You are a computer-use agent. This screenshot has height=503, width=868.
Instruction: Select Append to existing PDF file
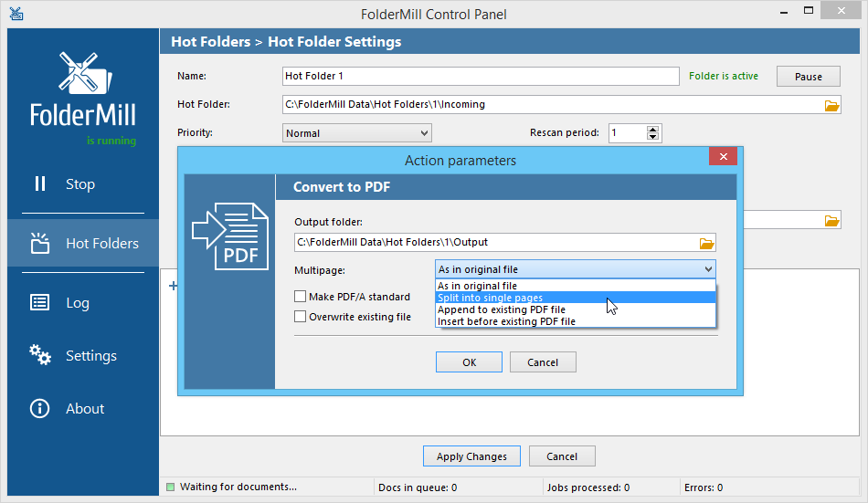(575, 309)
